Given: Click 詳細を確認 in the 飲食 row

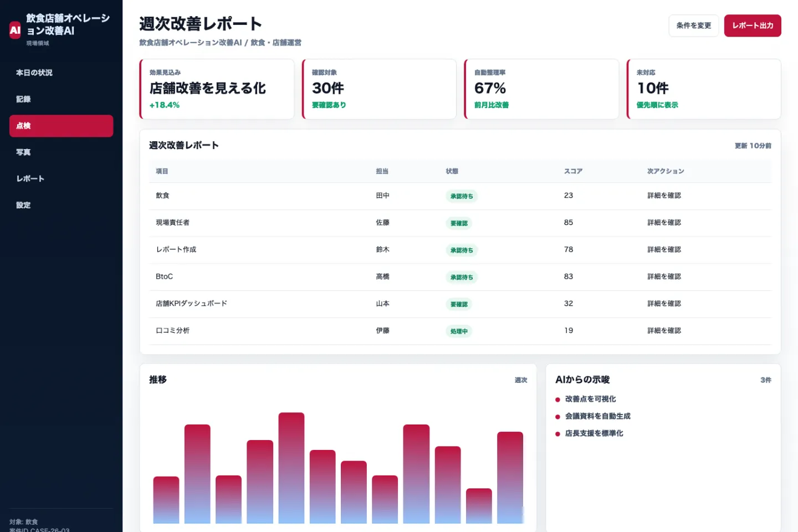Looking at the screenshot, I should (664, 196).
